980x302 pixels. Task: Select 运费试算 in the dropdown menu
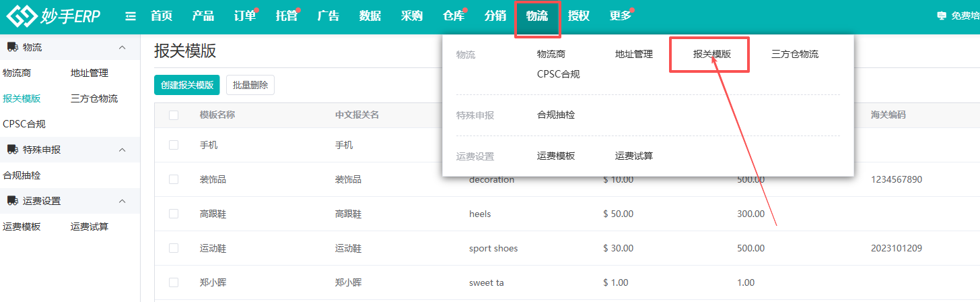click(634, 156)
